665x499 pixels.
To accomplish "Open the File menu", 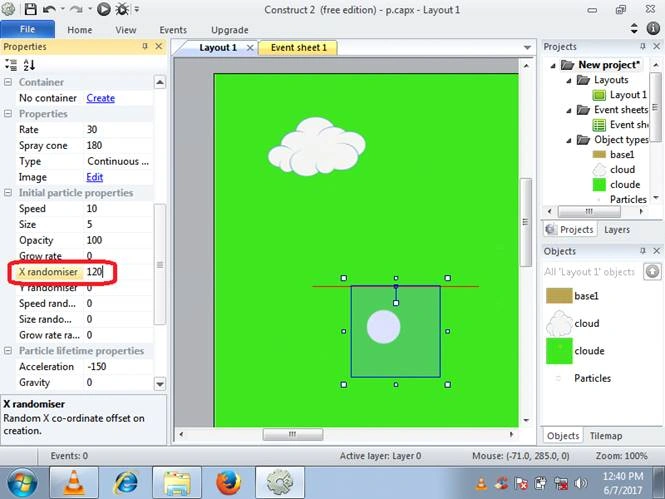I will [27, 29].
